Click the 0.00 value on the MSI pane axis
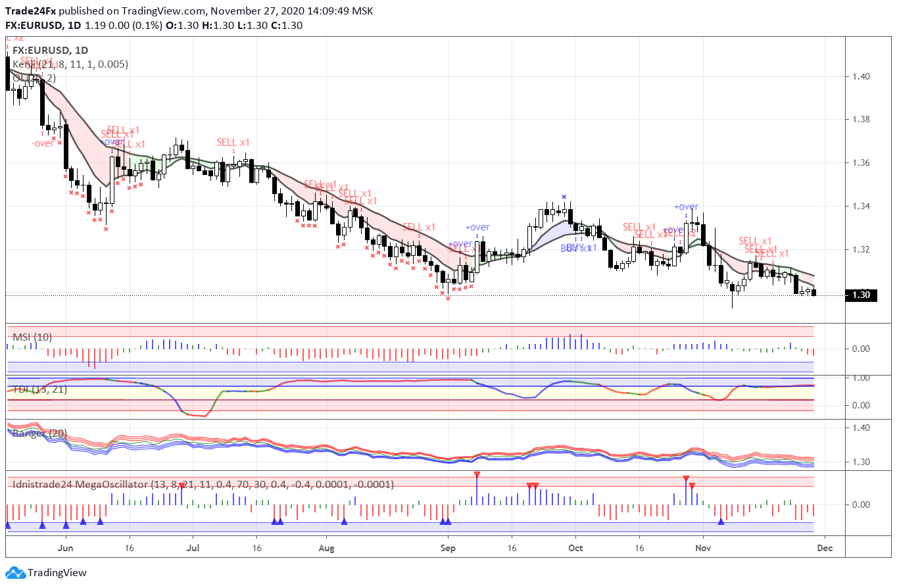Viewport: 897px width, 588px height. pos(862,349)
